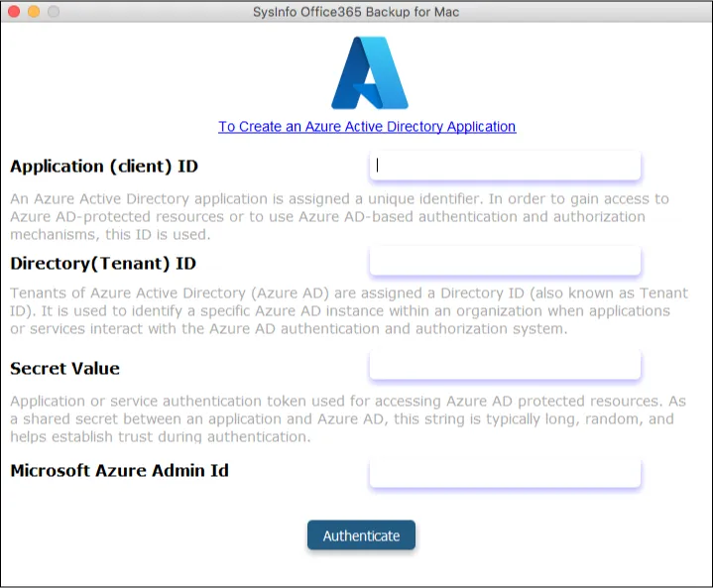
Task: Click the Microsoft Azure Admin Id field
Action: [505, 473]
